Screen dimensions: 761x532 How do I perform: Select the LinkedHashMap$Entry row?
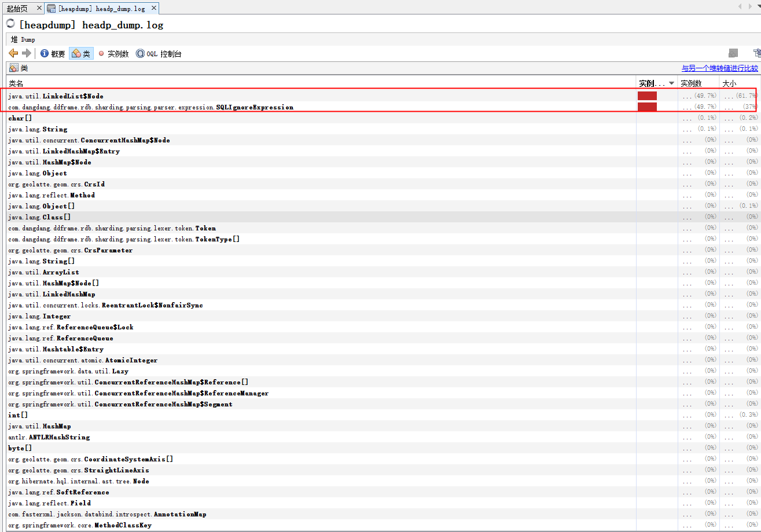tap(382, 151)
